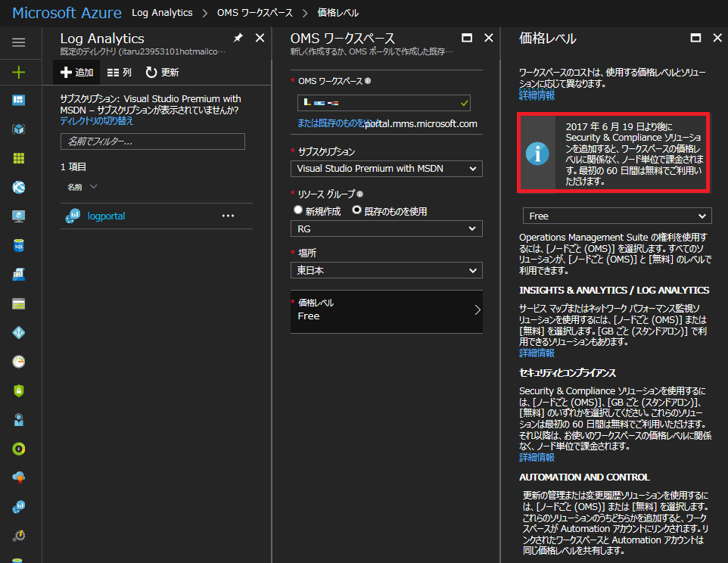The height and width of the screenshot is (563, 728).
Task: Open the logportal workspace link
Action: (x=106, y=216)
